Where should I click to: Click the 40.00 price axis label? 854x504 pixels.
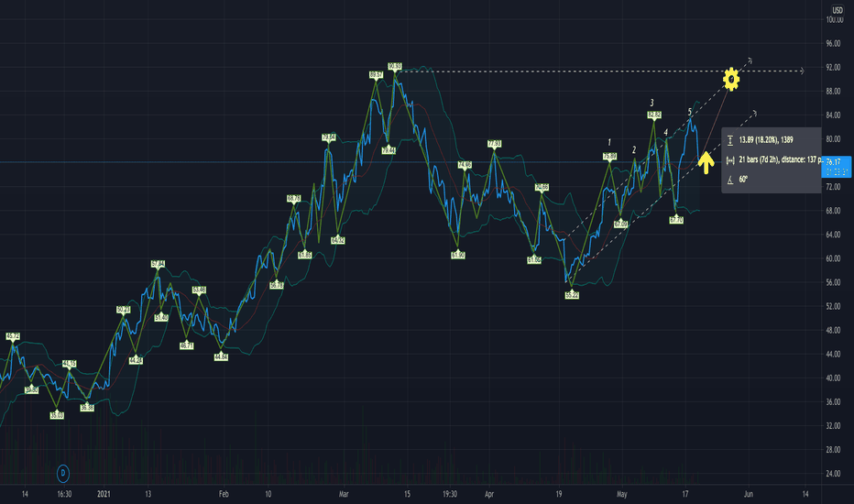click(833, 378)
